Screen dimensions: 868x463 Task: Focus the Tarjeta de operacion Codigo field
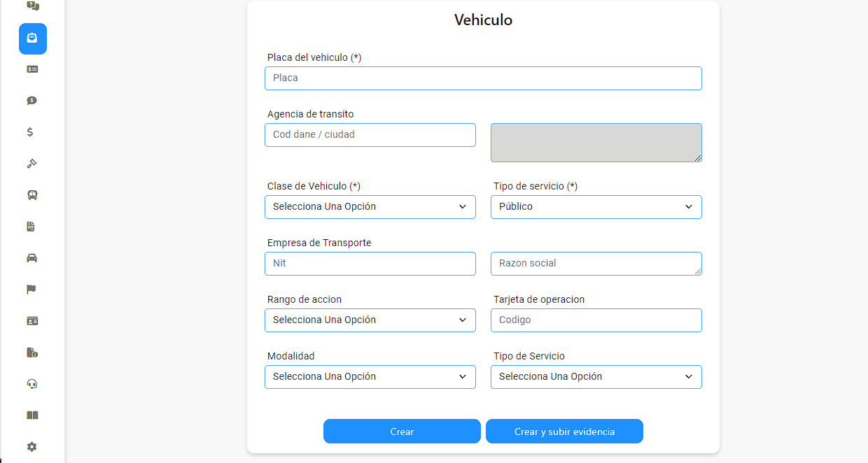point(596,320)
